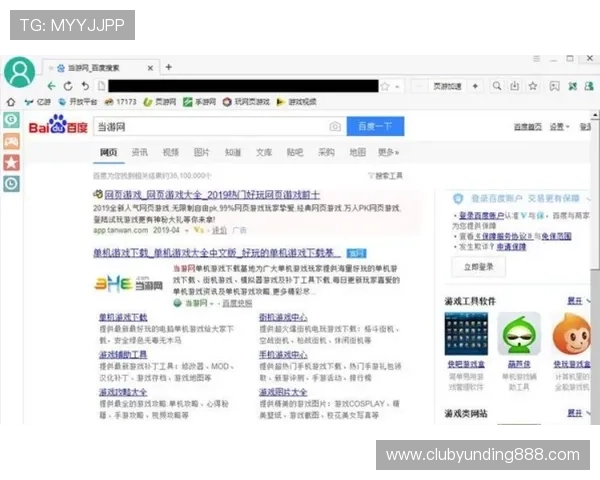
Task: Open the 玩网页游戏 bookmark
Action: [x=246, y=102]
